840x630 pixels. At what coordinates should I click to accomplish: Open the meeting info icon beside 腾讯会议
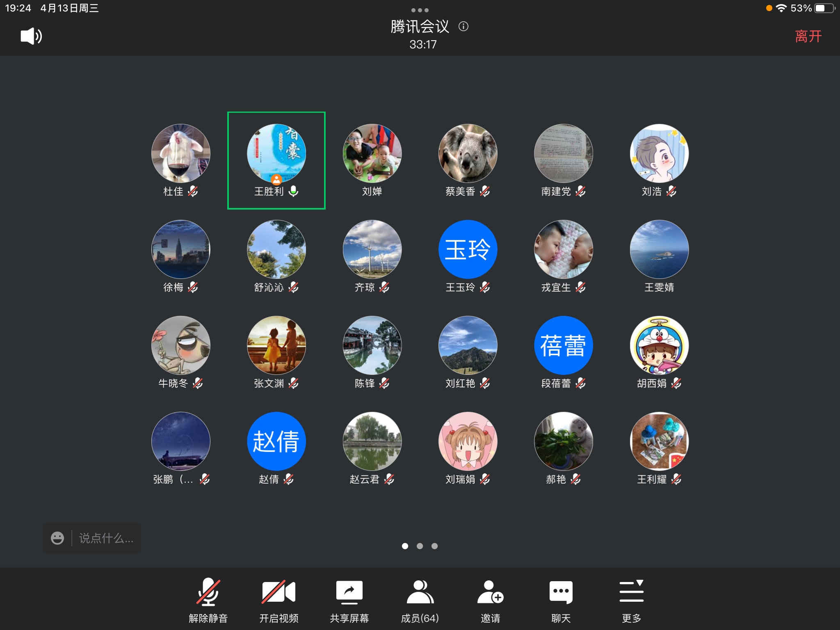(x=463, y=27)
